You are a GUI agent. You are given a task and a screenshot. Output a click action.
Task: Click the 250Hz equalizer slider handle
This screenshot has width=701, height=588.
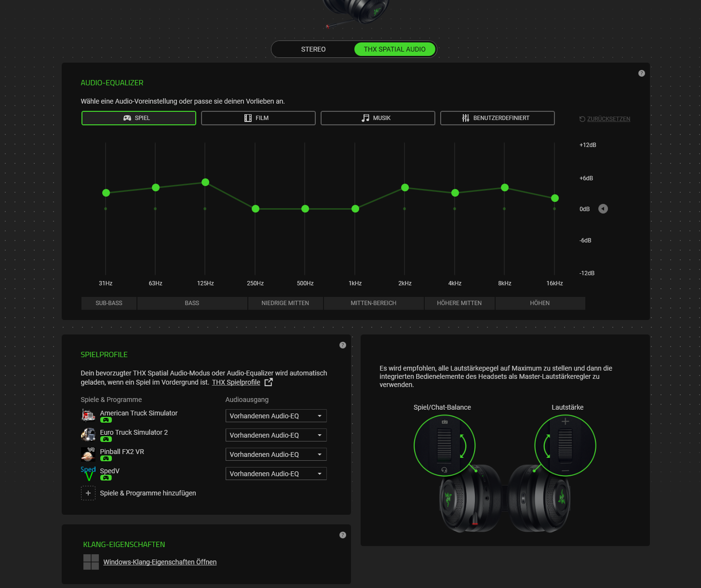(x=256, y=209)
